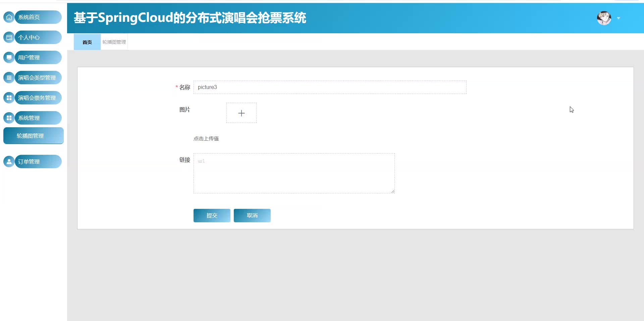Click the 名称 field label

pyautogui.click(x=185, y=87)
